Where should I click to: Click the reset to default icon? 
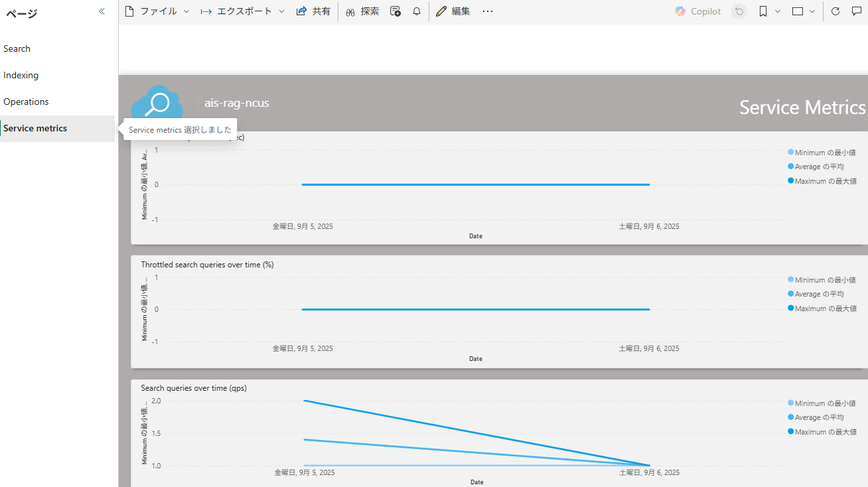coord(739,11)
